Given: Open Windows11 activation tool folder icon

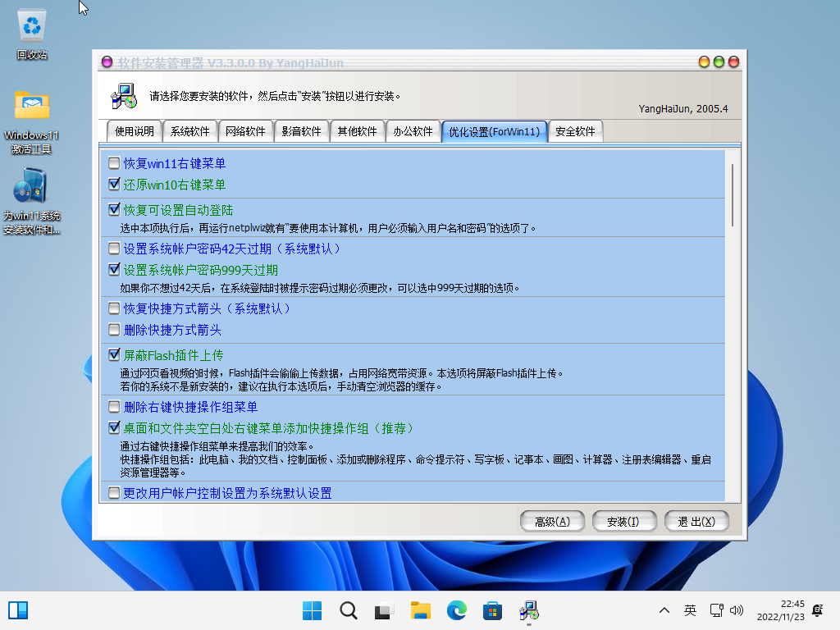Looking at the screenshot, I should (32, 107).
